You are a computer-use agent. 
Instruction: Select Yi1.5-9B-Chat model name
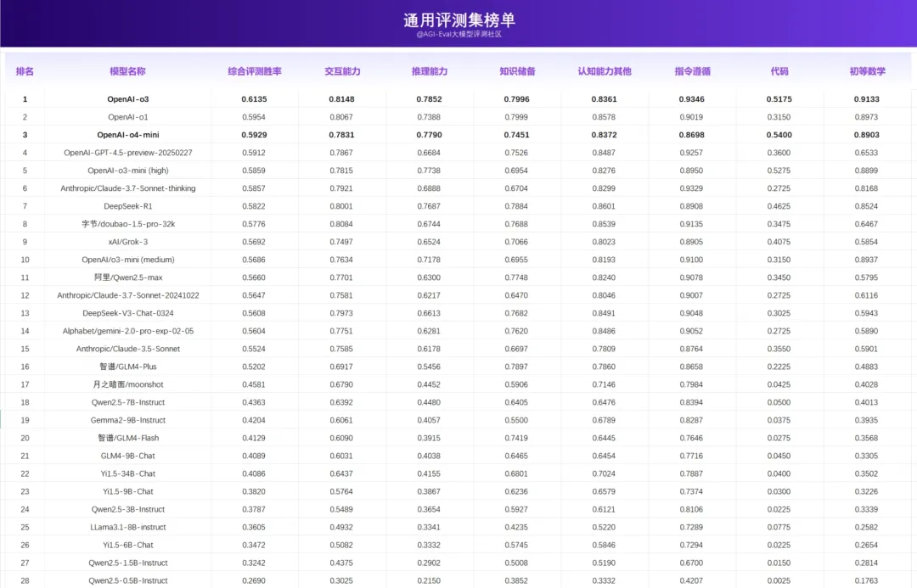pos(128,491)
